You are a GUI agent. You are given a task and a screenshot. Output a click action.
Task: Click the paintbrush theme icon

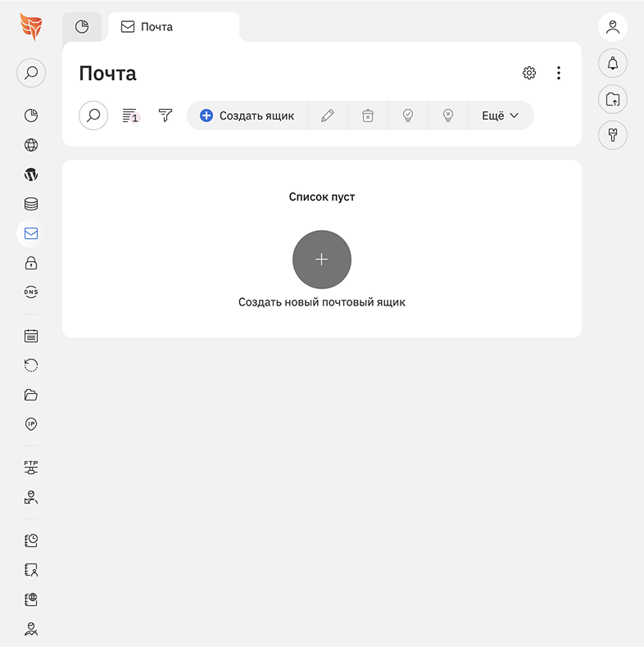click(x=613, y=135)
